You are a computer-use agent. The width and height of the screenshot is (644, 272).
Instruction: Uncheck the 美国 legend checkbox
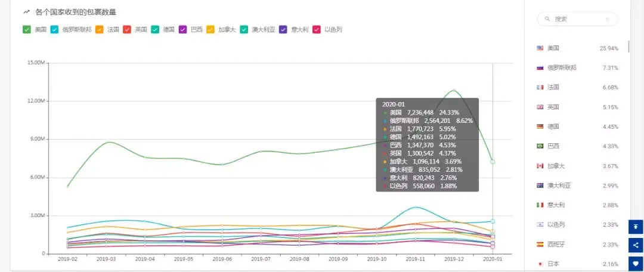(27, 30)
